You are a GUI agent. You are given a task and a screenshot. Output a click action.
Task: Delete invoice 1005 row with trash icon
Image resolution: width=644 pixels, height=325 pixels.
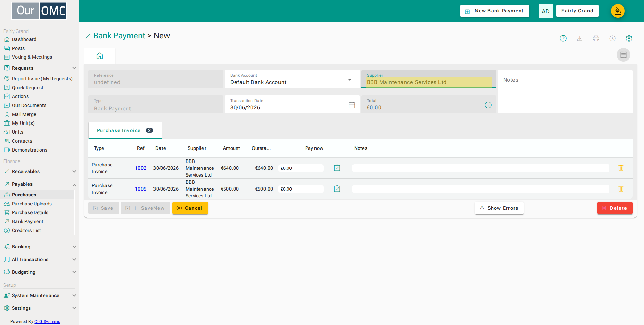point(621,189)
